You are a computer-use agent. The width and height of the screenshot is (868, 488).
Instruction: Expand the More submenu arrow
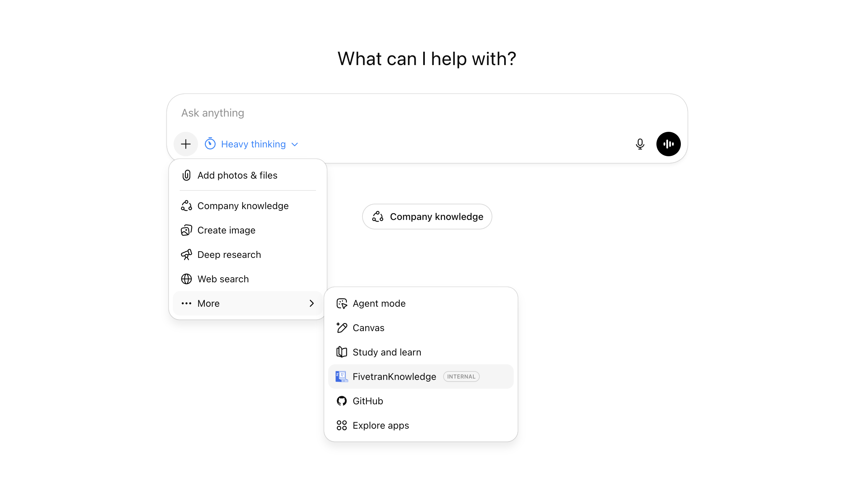pyautogui.click(x=312, y=303)
